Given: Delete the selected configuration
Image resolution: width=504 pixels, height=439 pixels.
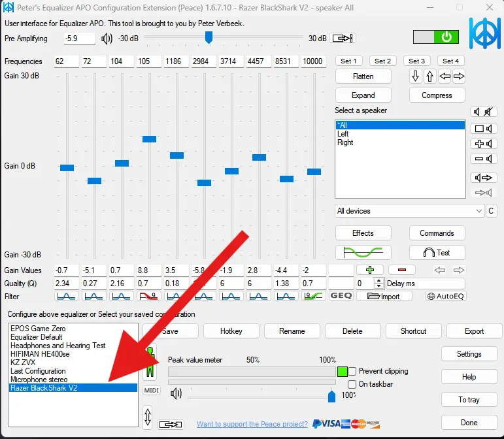Looking at the screenshot, I should point(352,331).
